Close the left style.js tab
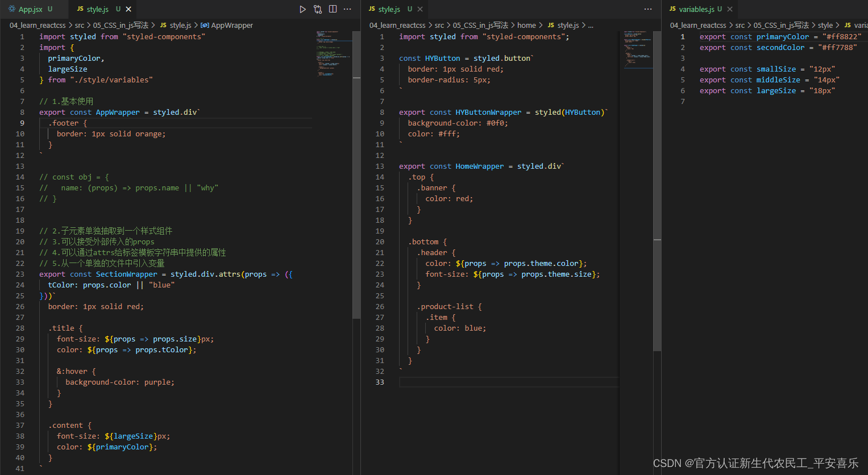The image size is (868, 475). point(127,9)
